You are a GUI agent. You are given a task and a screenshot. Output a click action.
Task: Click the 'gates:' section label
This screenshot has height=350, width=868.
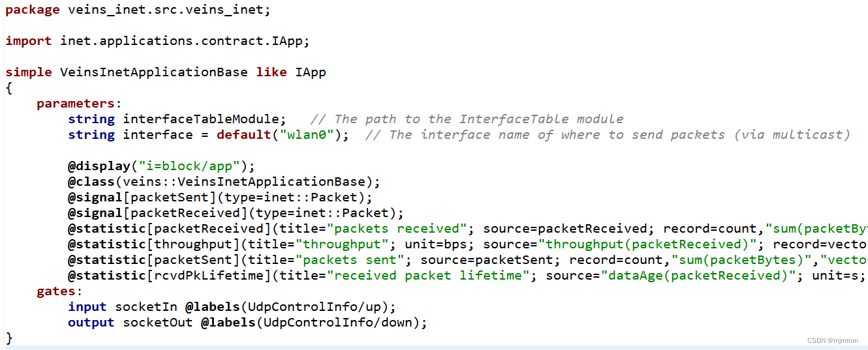59,291
